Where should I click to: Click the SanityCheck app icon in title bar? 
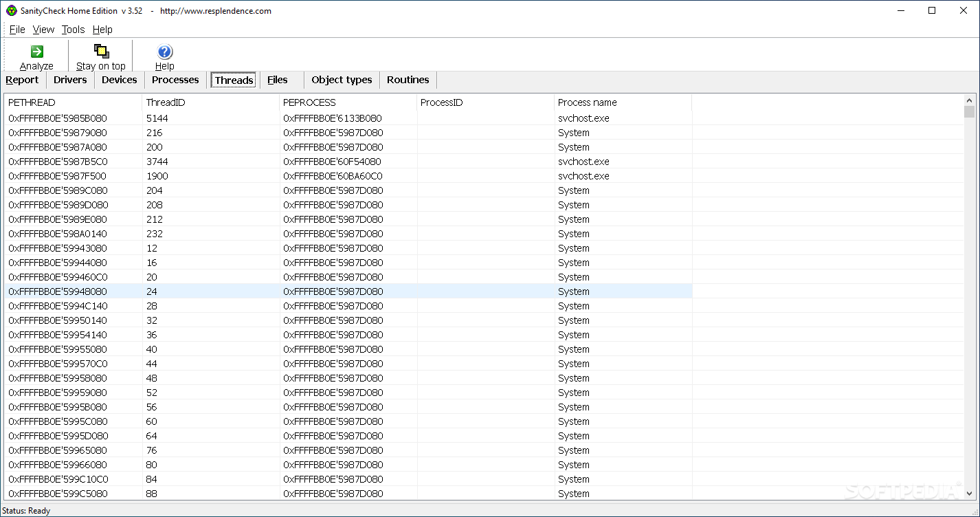(x=11, y=10)
